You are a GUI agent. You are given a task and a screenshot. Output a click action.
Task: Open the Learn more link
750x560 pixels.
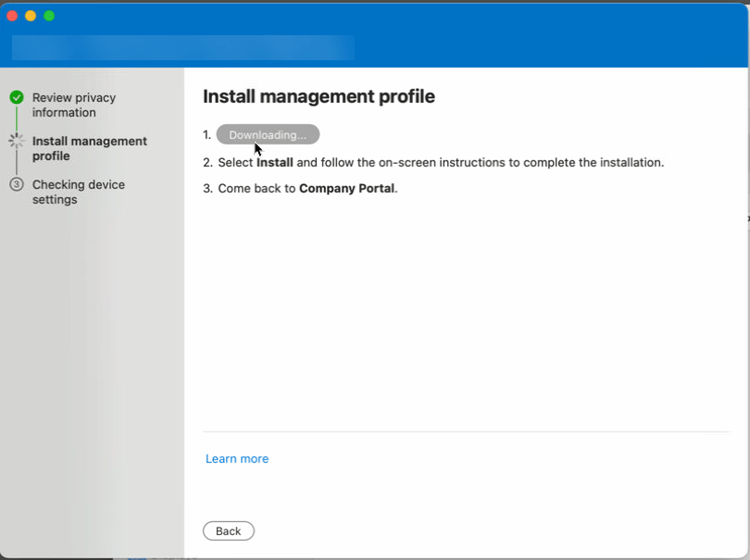tap(237, 458)
